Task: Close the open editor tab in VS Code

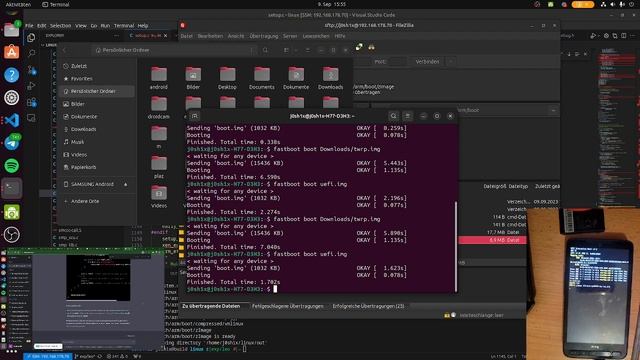Action: click(x=165, y=36)
